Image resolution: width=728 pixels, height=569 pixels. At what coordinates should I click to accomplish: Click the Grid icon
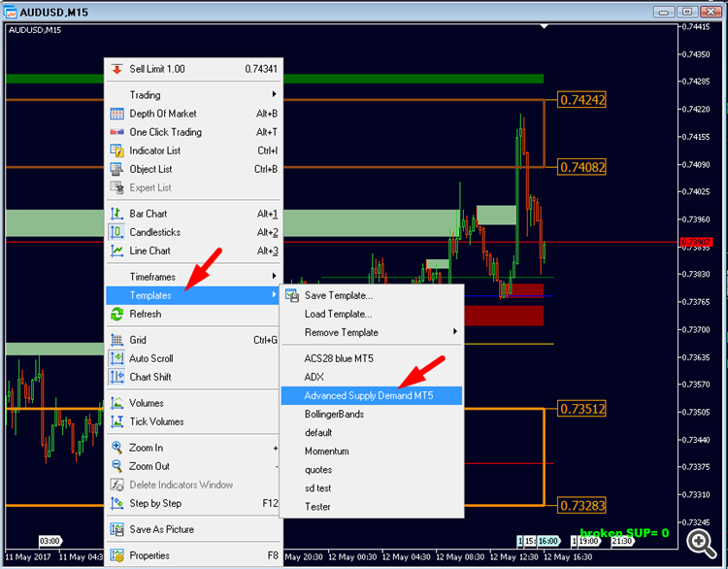(x=117, y=341)
